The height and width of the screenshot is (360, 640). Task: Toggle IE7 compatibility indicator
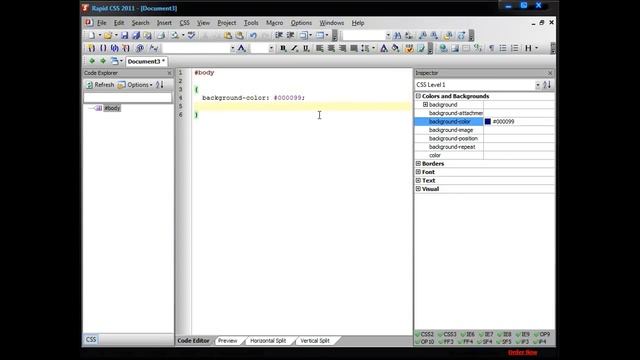(487, 334)
